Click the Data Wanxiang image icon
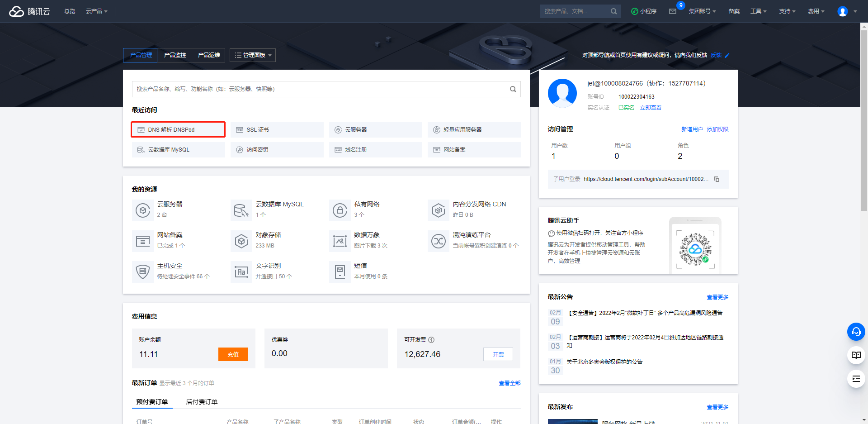Image resolution: width=868 pixels, height=424 pixels. coord(340,241)
